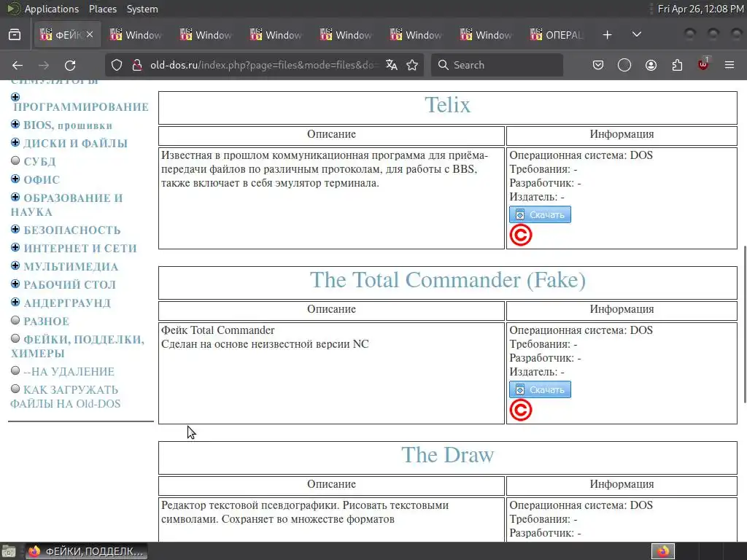Screen dimensions: 747x560
Task: Open the Firefox account icon
Action: pyautogui.click(x=651, y=65)
